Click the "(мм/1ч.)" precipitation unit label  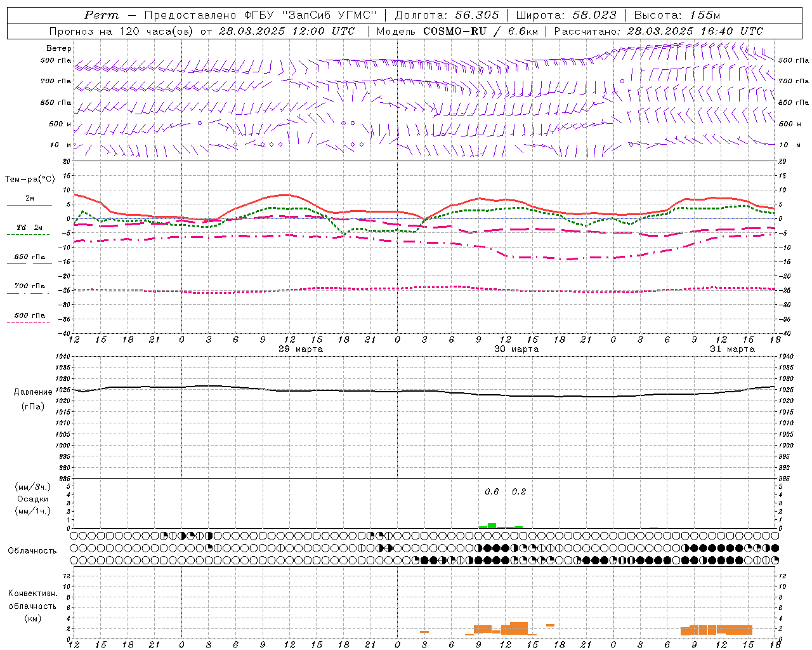(33, 511)
